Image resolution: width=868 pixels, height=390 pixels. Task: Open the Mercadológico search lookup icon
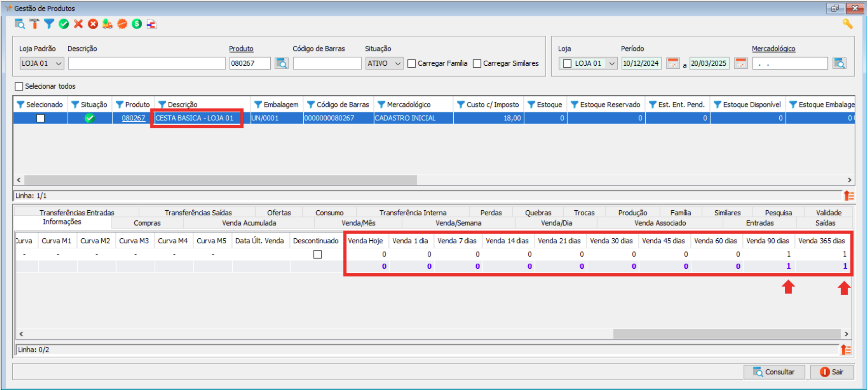pyautogui.click(x=839, y=63)
